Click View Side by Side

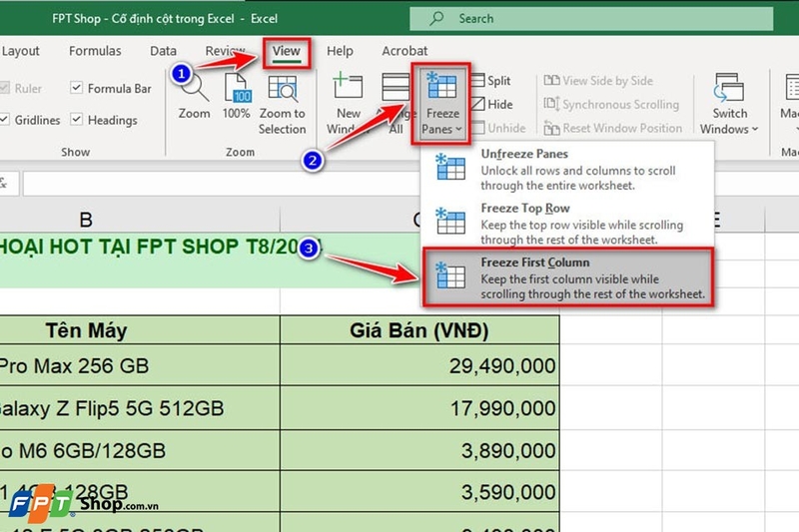(598, 81)
